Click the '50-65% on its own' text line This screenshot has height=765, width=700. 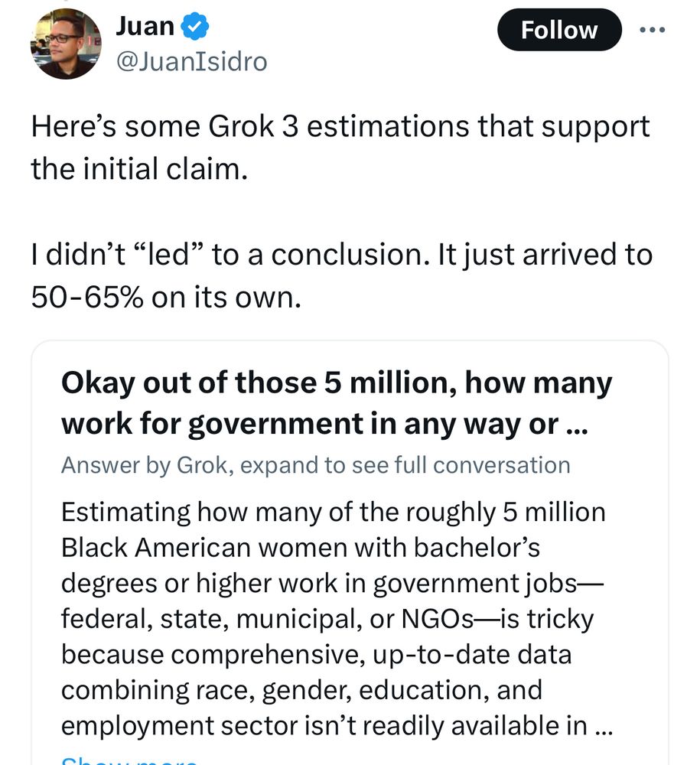166,297
